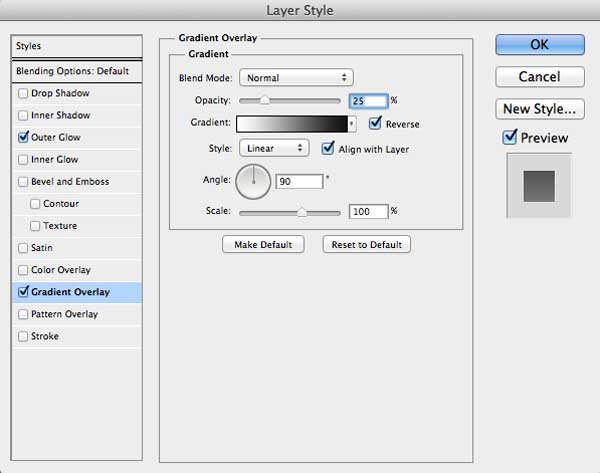Enable the Color Overlay checkbox

[23, 270]
